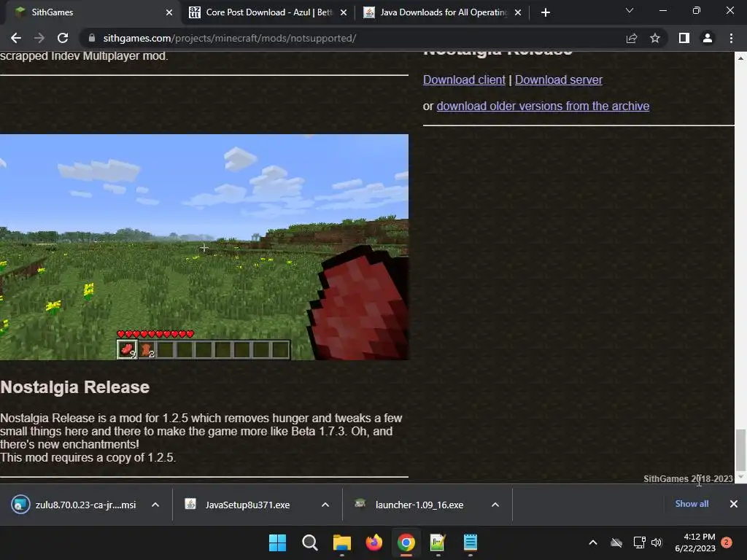Open Windows taskbar search
Screen dimensions: 747x560
309,542
